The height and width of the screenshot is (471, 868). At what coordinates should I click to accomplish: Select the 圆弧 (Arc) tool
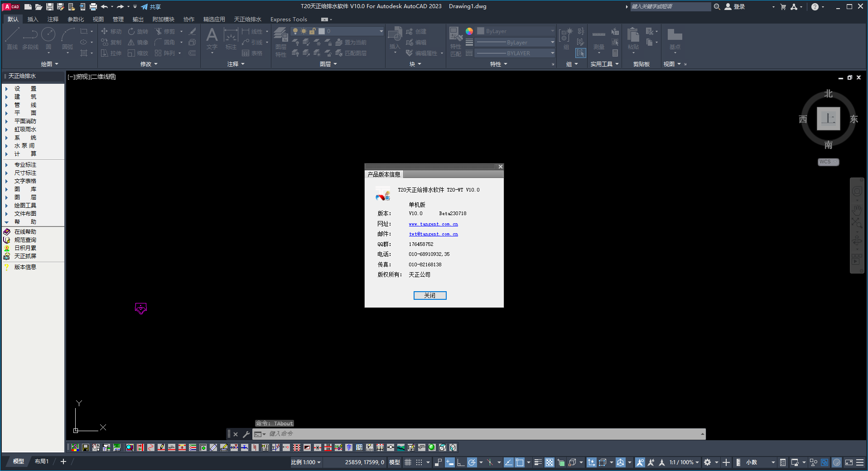coord(68,38)
